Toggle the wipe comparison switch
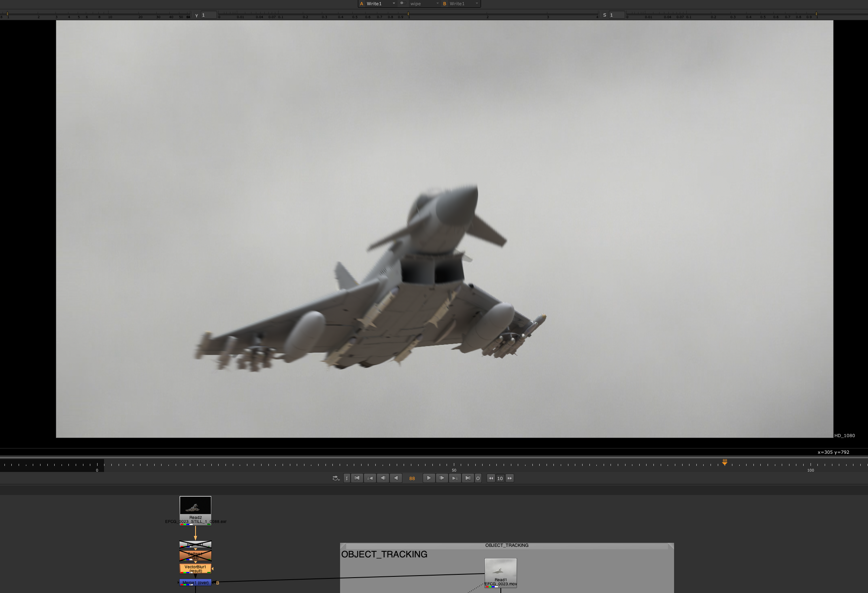The width and height of the screenshot is (868, 593). pos(402,3)
